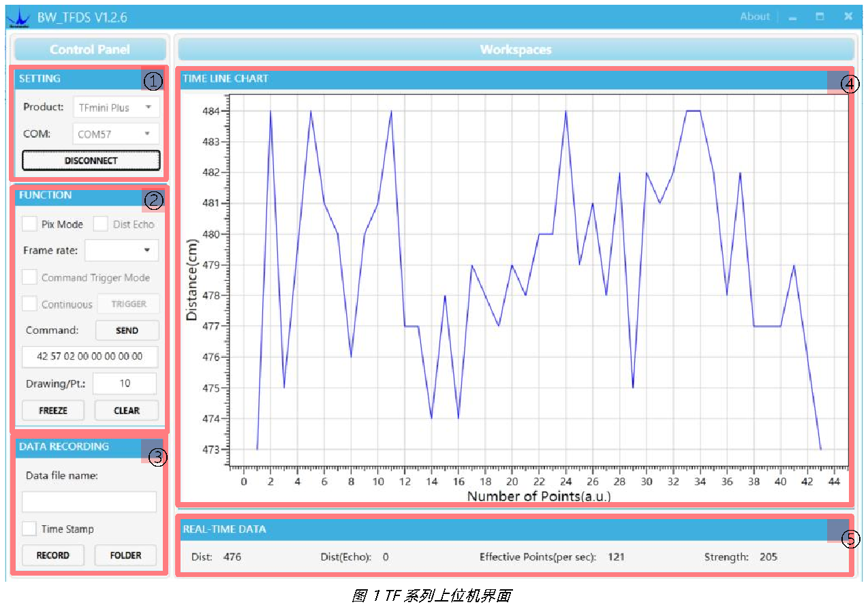Image resolution: width=868 pixels, height=609 pixels.
Task: Start recording with RECORD button
Action: point(53,555)
